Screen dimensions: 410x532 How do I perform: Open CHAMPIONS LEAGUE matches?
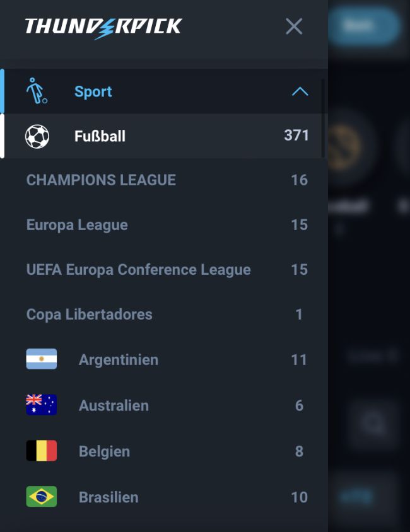pyautogui.click(x=101, y=180)
